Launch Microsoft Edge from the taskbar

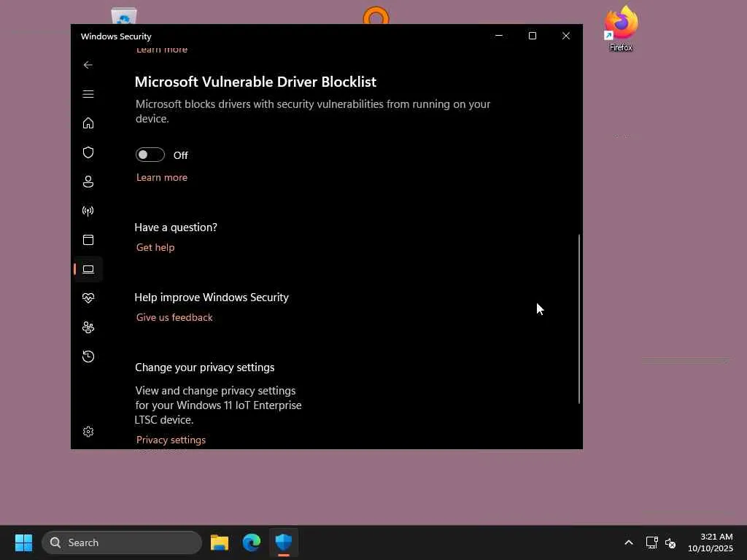pos(252,542)
